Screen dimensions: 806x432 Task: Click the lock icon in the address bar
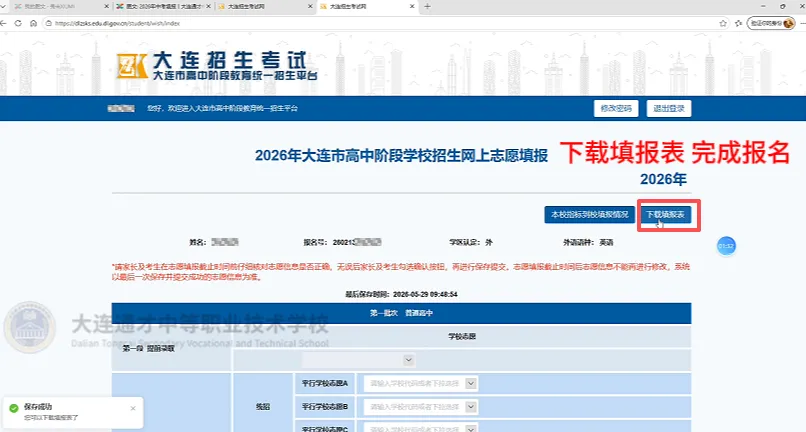point(49,23)
